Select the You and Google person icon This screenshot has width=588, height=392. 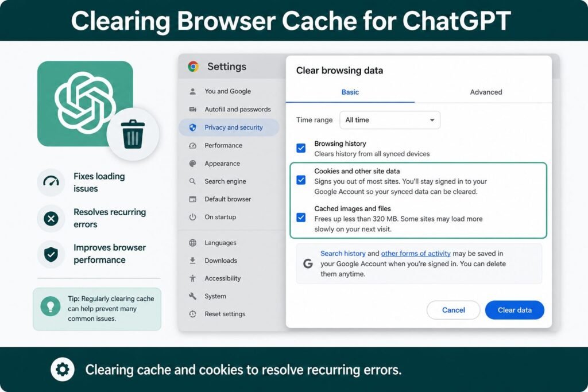[193, 91]
